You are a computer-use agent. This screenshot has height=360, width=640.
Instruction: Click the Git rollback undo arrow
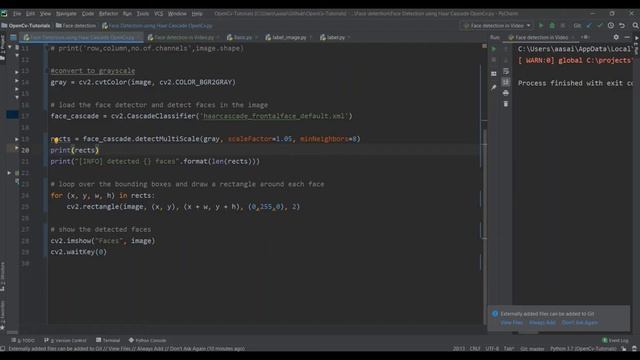tap(622, 25)
